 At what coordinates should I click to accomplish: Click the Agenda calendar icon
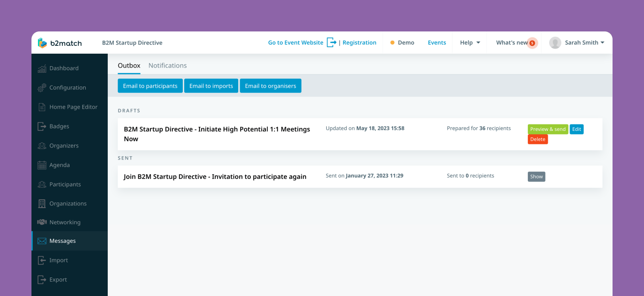[x=42, y=165]
